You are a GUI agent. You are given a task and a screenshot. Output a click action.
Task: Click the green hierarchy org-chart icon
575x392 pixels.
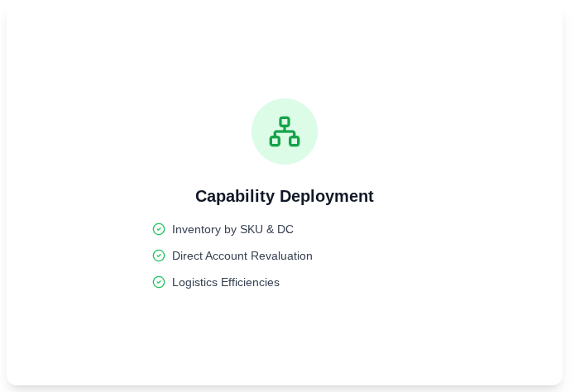pos(285,132)
